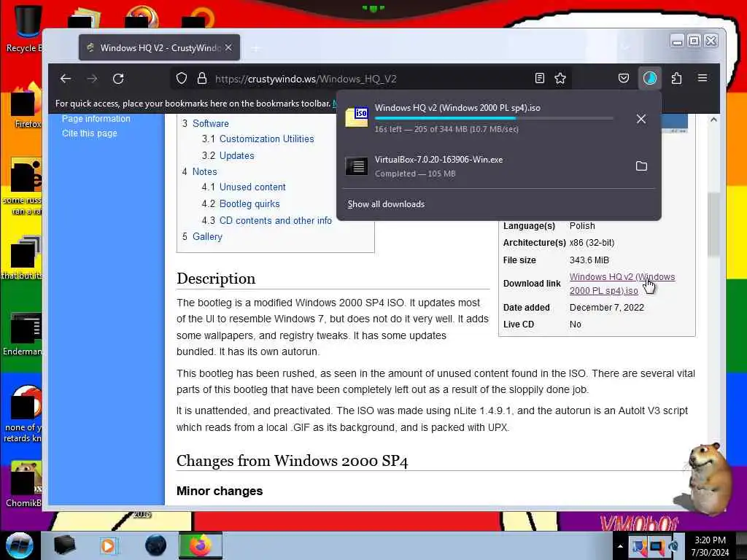Image resolution: width=747 pixels, height=560 pixels.
Task: Open the taskbar clock and date
Action: click(x=710, y=546)
